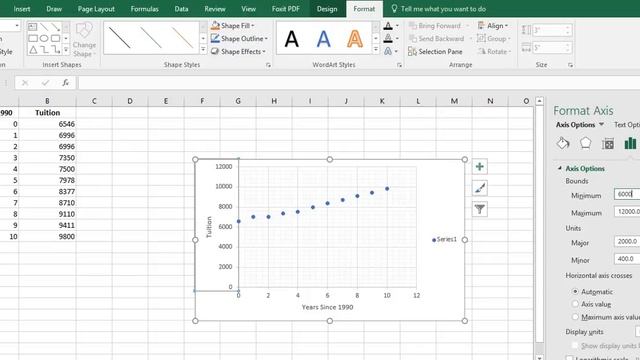
Task: Select the Tuition vertical axis title
Action: tap(209, 227)
